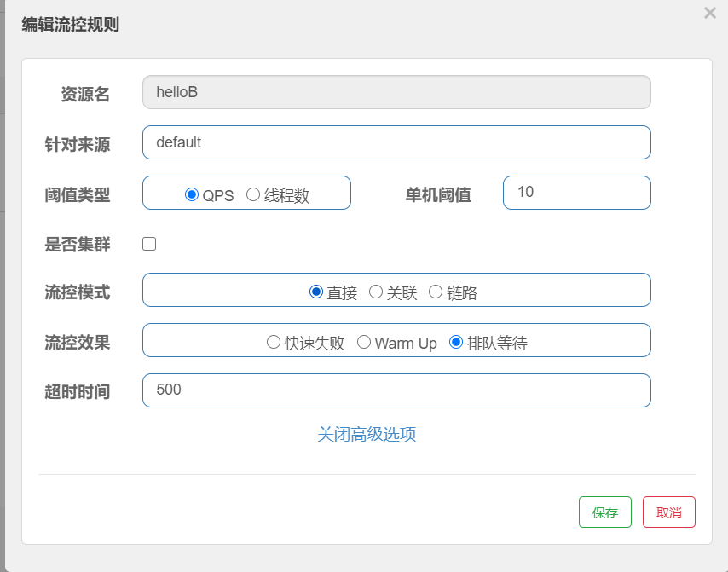Click the 关闭高级选项 link
The image size is (728, 572).
coord(367,435)
